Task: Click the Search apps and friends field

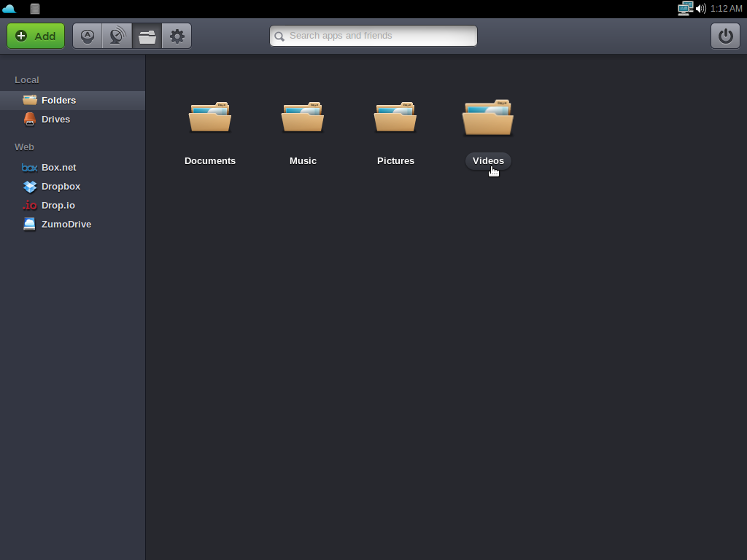Action: coord(373,36)
